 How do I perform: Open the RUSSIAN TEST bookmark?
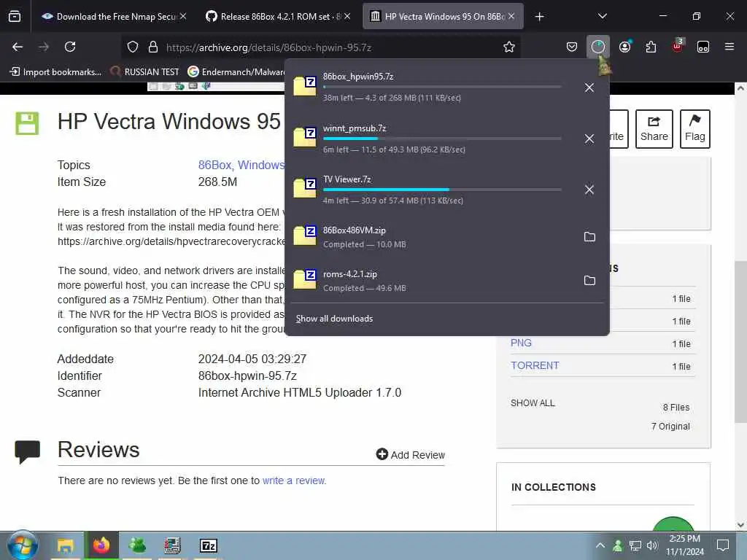coord(145,72)
